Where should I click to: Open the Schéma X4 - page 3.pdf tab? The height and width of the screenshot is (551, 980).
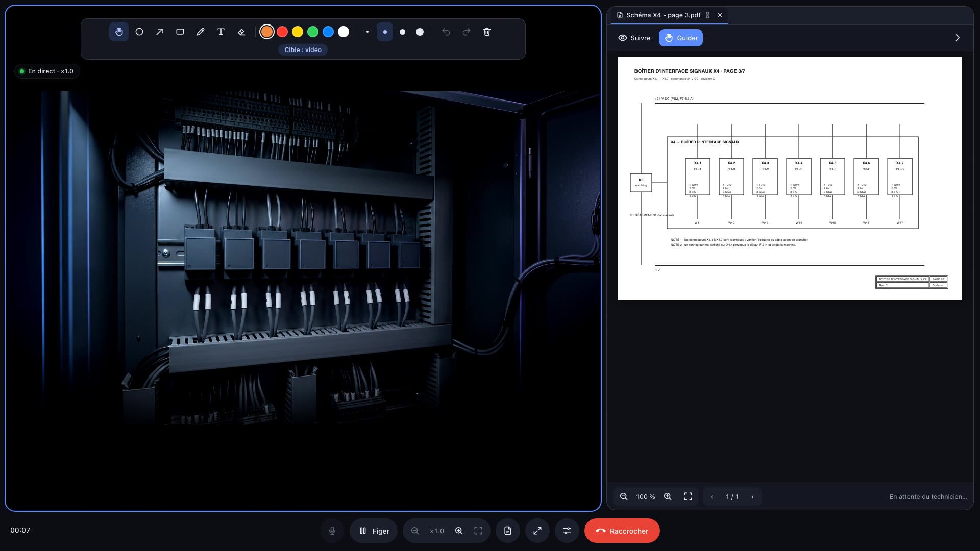(x=663, y=15)
